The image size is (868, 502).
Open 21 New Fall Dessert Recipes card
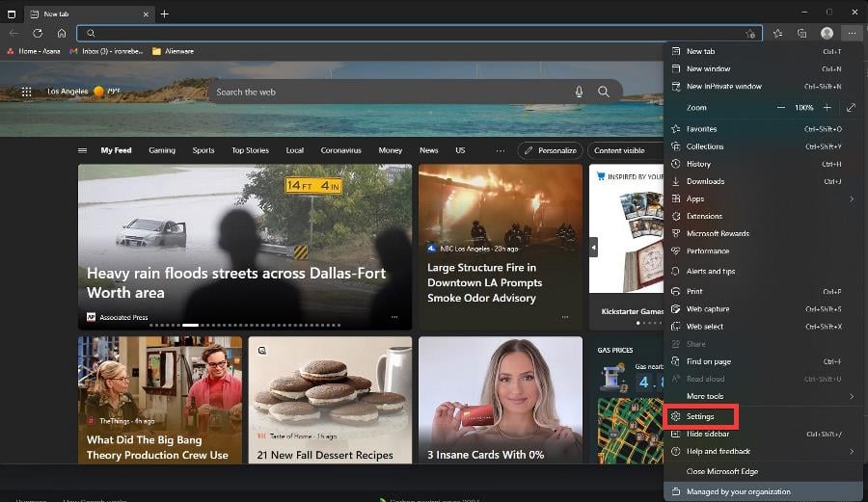tap(330, 400)
